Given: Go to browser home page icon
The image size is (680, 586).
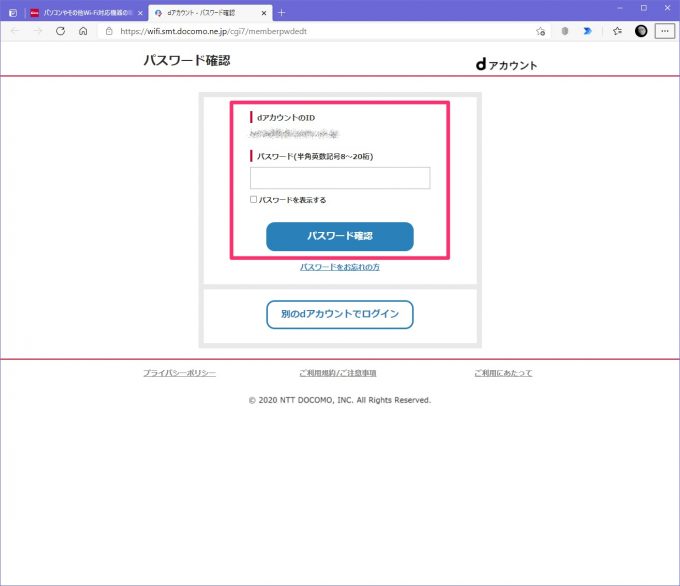Looking at the screenshot, I should [83, 31].
